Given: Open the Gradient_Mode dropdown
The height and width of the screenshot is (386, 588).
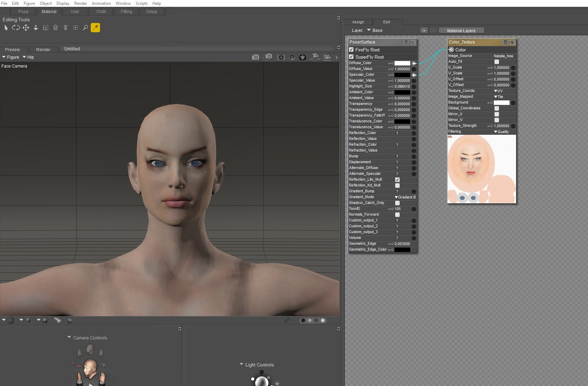Looking at the screenshot, I should [405, 197].
